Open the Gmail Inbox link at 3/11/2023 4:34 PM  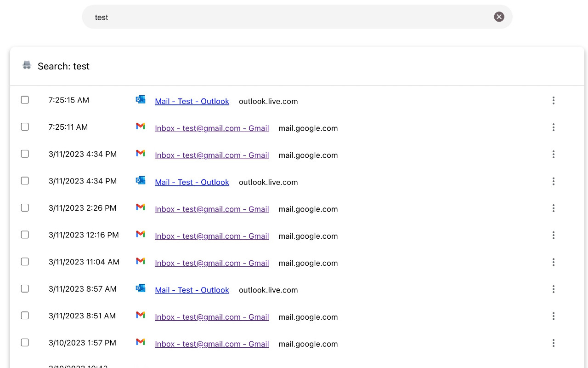coord(212,155)
